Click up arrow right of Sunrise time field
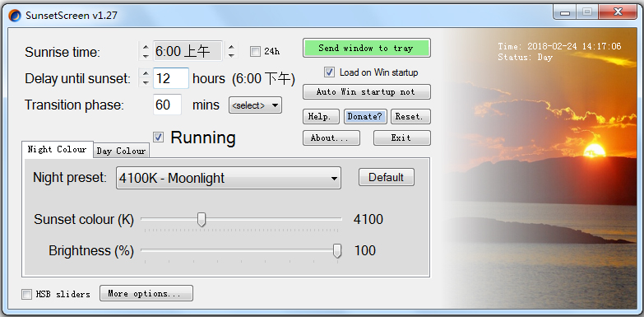644x317 pixels. [232, 47]
